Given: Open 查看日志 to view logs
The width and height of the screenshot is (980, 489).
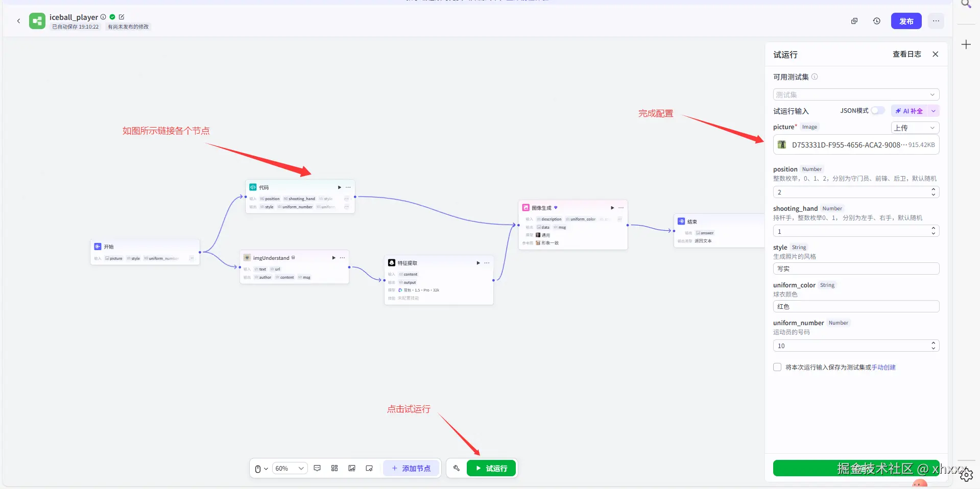Looking at the screenshot, I should (x=906, y=54).
